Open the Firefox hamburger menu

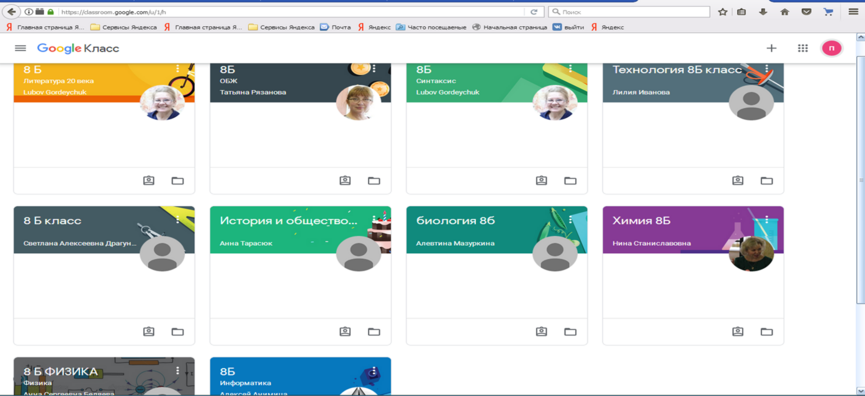pos(853,12)
